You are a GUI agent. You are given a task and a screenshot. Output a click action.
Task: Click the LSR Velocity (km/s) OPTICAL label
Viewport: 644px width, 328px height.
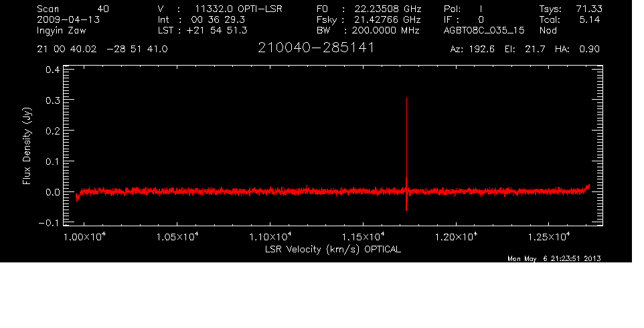333,249
